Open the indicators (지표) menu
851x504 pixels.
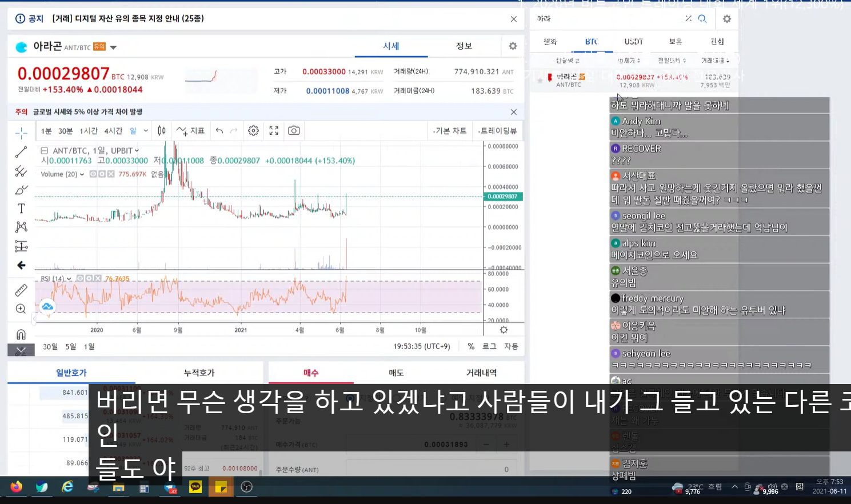click(191, 131)
